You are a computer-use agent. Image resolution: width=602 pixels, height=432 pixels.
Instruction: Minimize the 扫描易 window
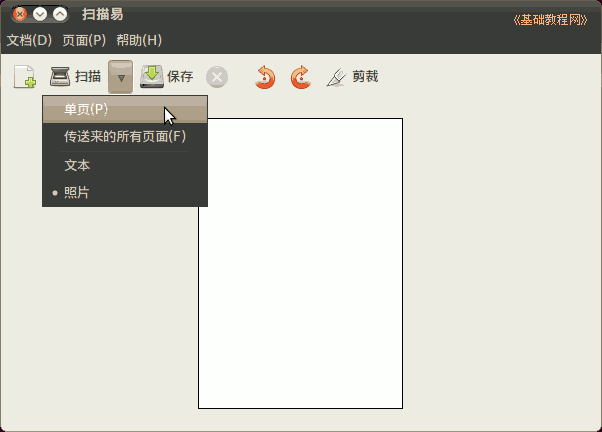point(40,15)
